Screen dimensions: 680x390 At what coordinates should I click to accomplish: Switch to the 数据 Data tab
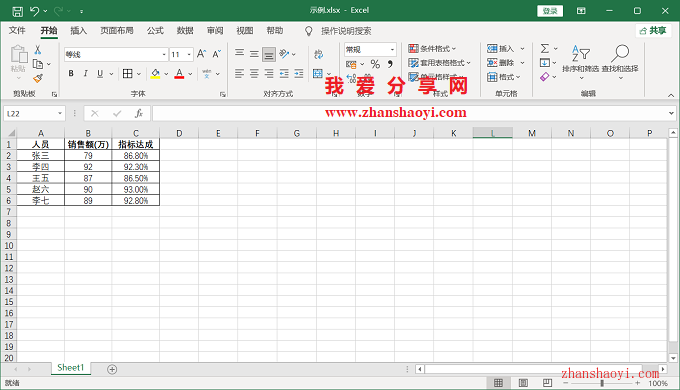pos(185,30)
